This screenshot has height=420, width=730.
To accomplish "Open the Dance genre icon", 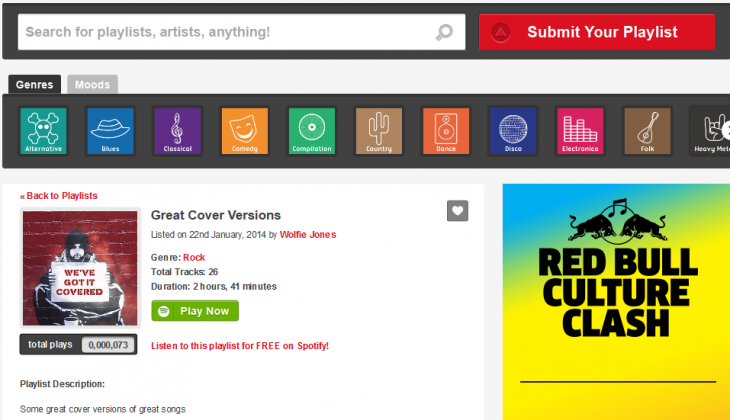I will point(445,131).
